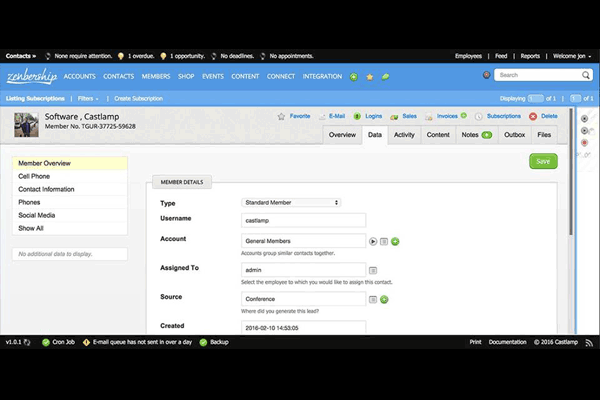Switch to the Activity tab

(x=404, y=134)
